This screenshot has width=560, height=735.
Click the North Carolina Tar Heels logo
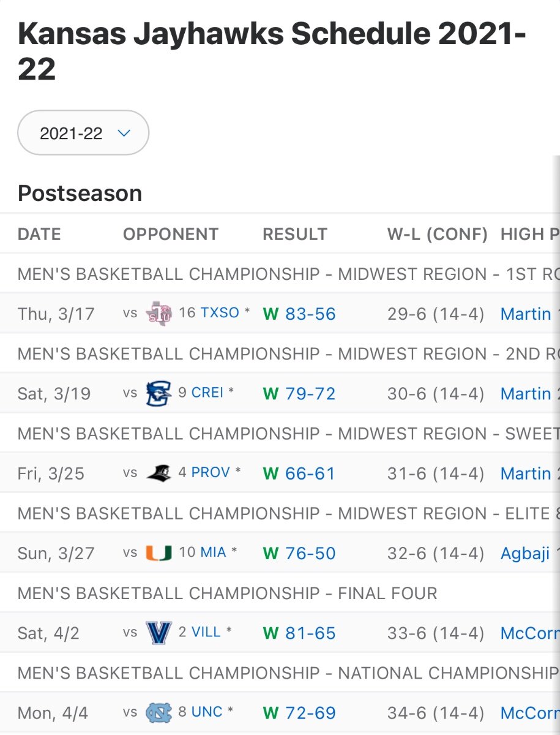pos(159,712)
